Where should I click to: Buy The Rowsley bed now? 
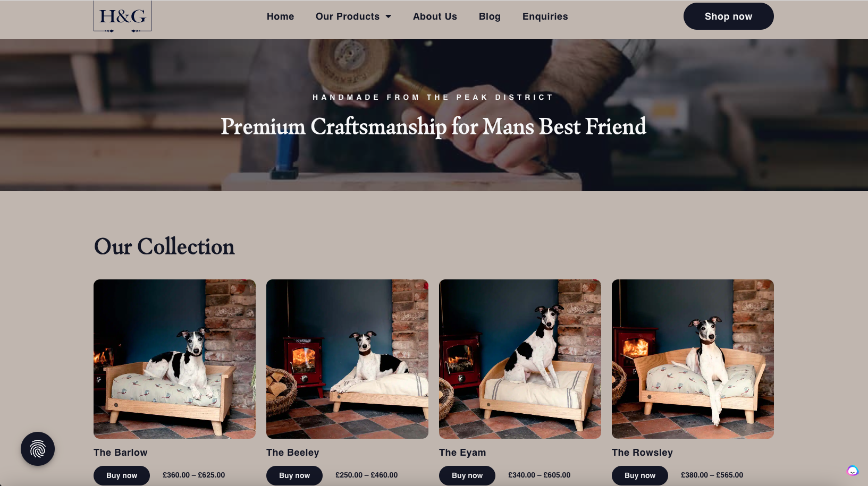click(x=640, y=475)
